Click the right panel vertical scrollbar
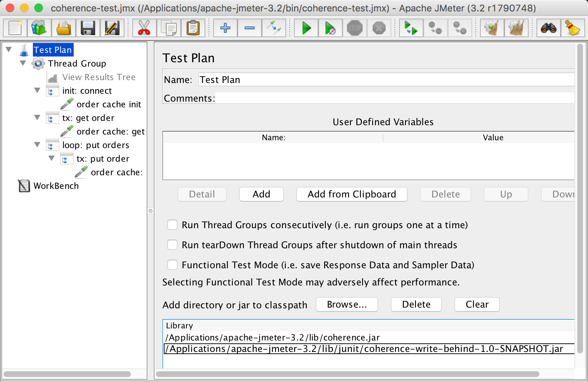588x382 pixels. 580,199
